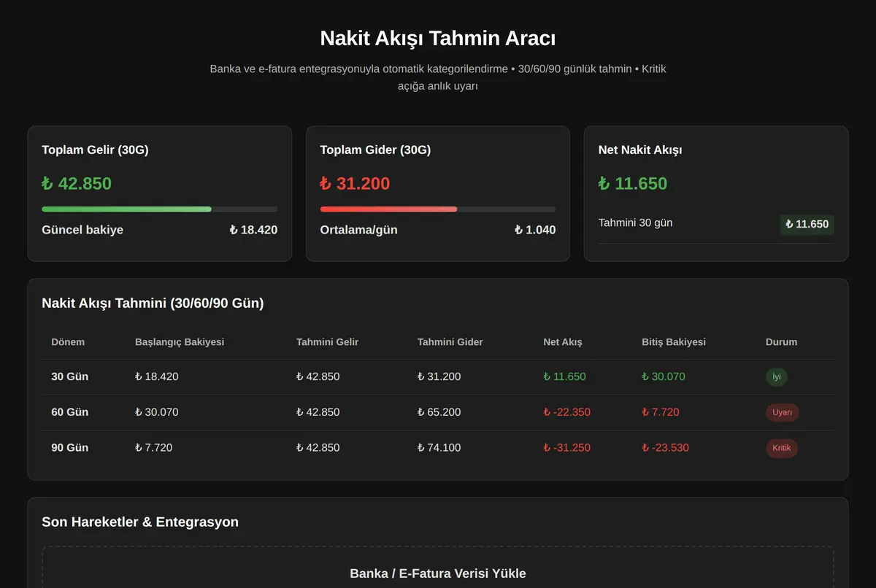
Task: Click the ₺ -23.530 ending balance
Action: point(665,448)
